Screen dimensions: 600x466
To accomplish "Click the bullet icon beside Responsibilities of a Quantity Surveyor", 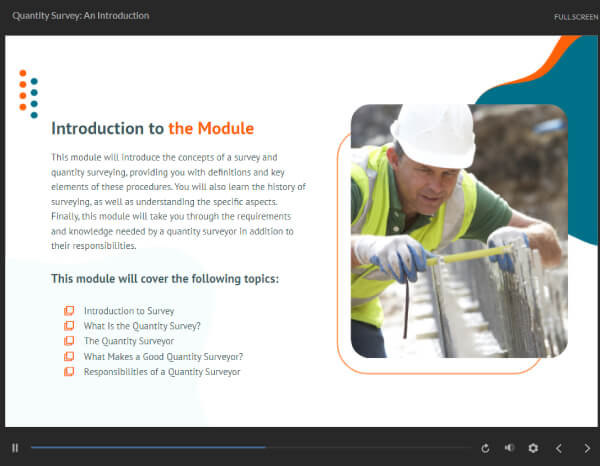I will tap(69, 371).
